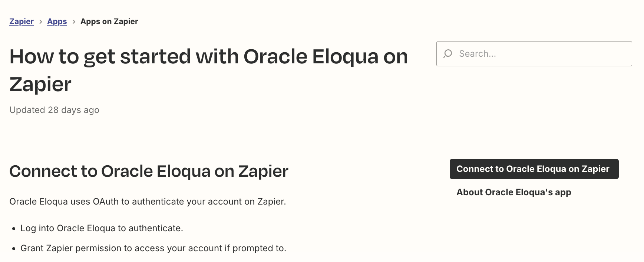Image resolution: width=644 pixels, height=262 pixels.
Task: Click the search magnifier icon
Action: pyautogui.click(x=448, y=54)
